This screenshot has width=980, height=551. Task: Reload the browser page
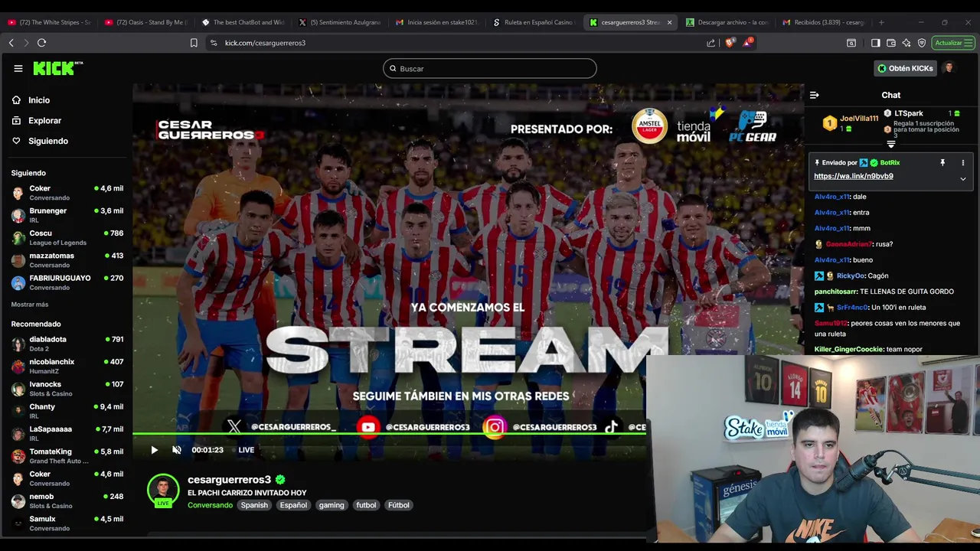(x=42, y=43)
